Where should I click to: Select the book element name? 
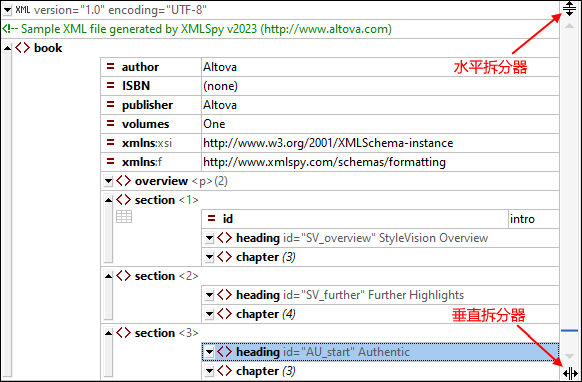click(48, 48)
